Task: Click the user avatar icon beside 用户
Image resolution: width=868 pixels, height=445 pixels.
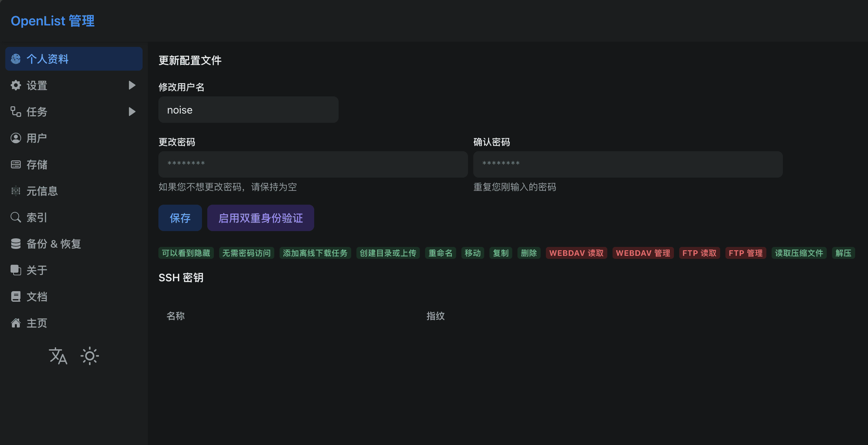Action: [16, 138]
